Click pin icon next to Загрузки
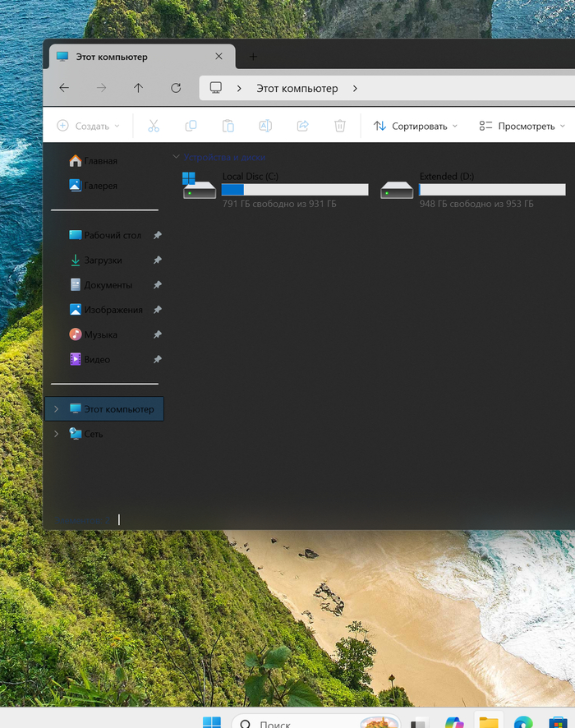 [x=158, y=260]
